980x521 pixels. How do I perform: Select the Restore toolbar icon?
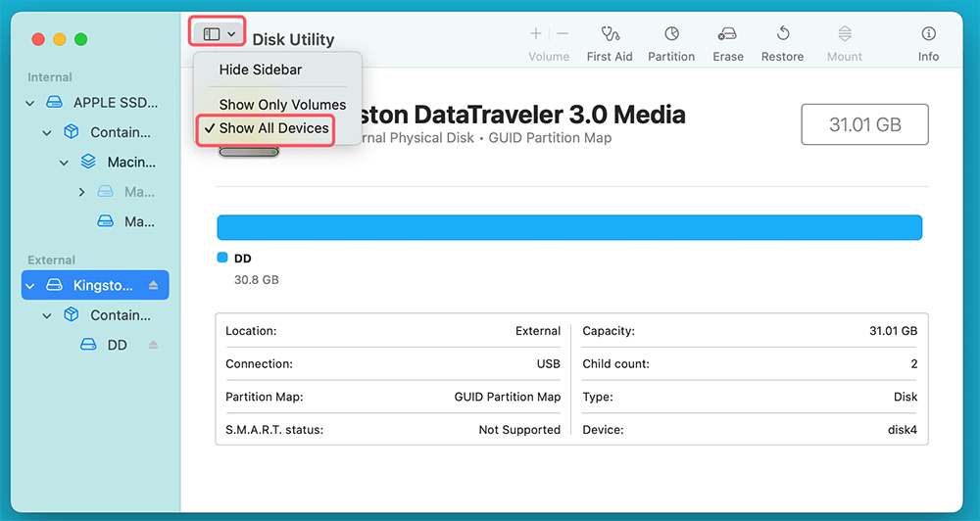point(782,34)
